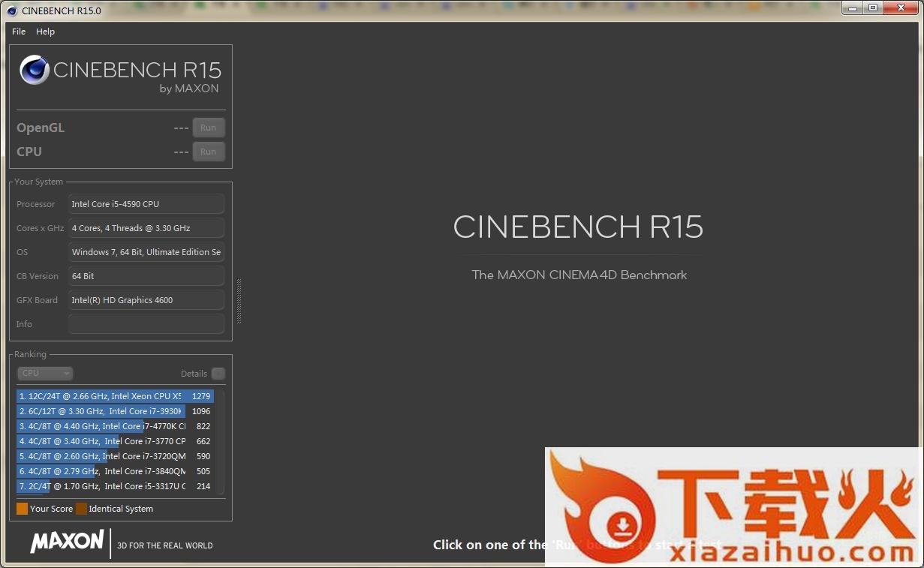This screenshot has height=568, width=924.
Task: Select ranking entry 7 i5-3317U
Action: [x=116, y=486]
